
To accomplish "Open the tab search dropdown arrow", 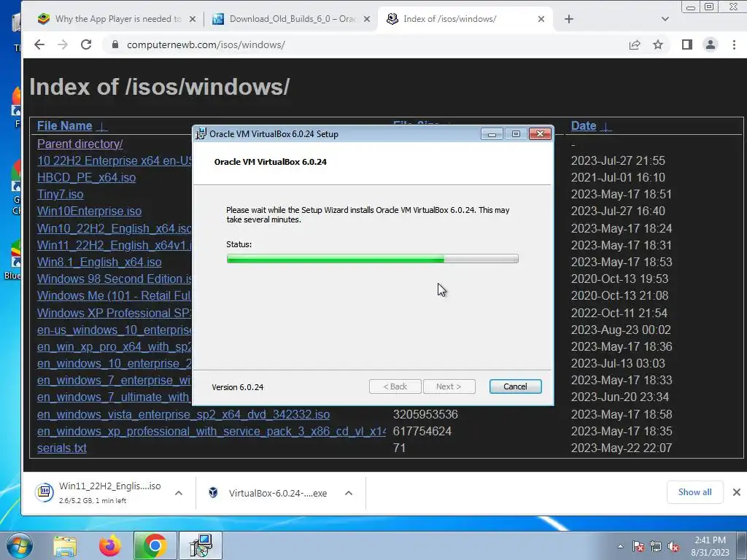I will (665, 19).
